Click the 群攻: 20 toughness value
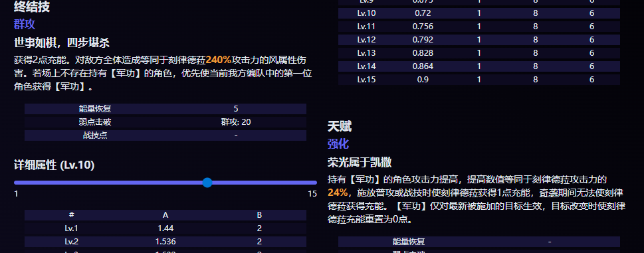This screenshot has height=253, width=644. [236, 122]
